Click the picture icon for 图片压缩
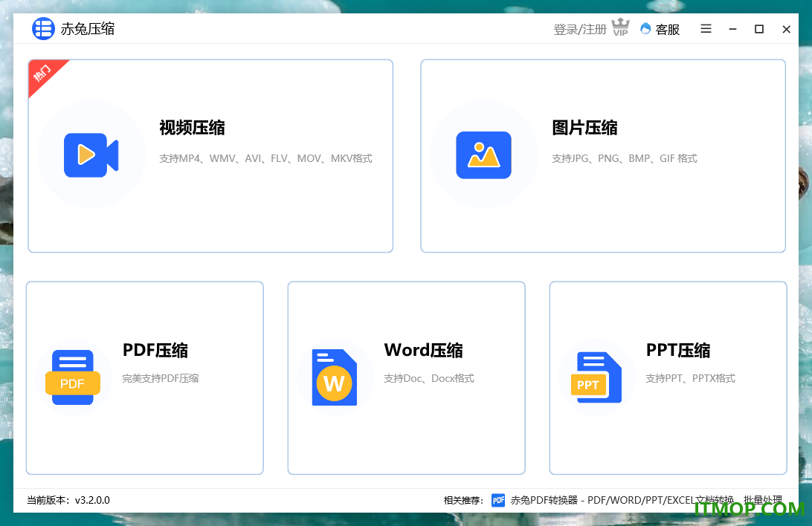The height and width of the screenshot is (526, 812). [483, 155]
